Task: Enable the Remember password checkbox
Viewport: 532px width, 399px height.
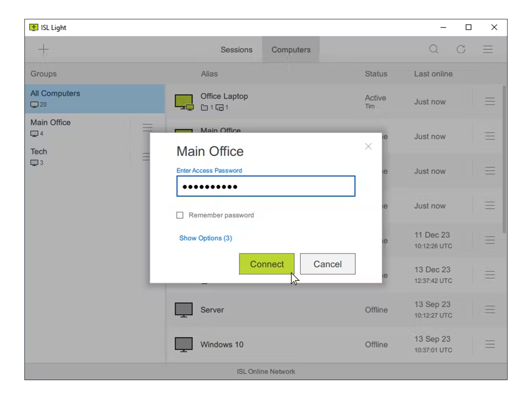Action: [x=180, y=215]
